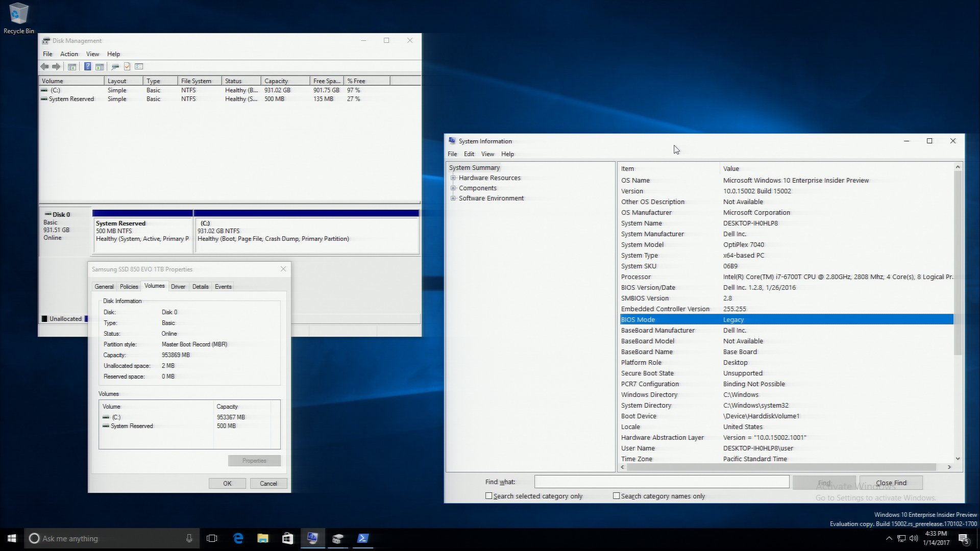Viewport: 980px width, 551px height.
Task: Click the Show/Hide Console Tree icon
Action: 72,67
